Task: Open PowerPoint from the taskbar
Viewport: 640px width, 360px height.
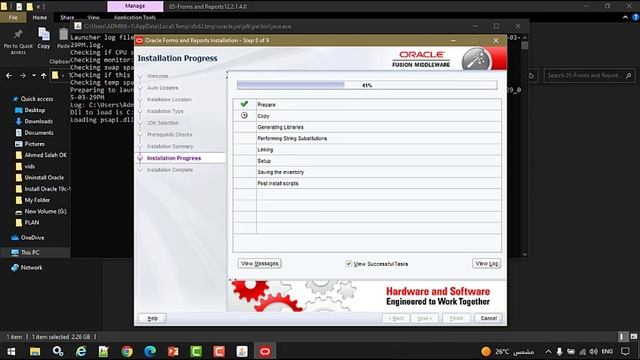Action: click(x=173, y=351)
